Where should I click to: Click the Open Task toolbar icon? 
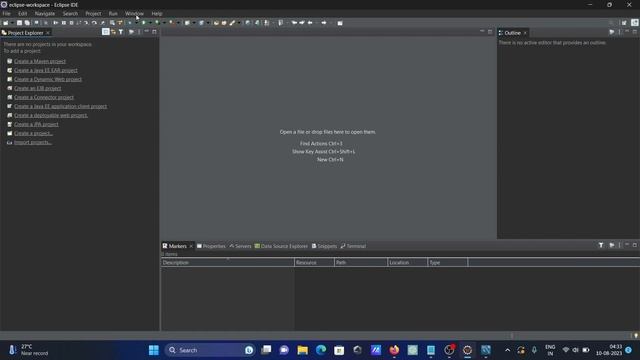[x=224, y=23]
